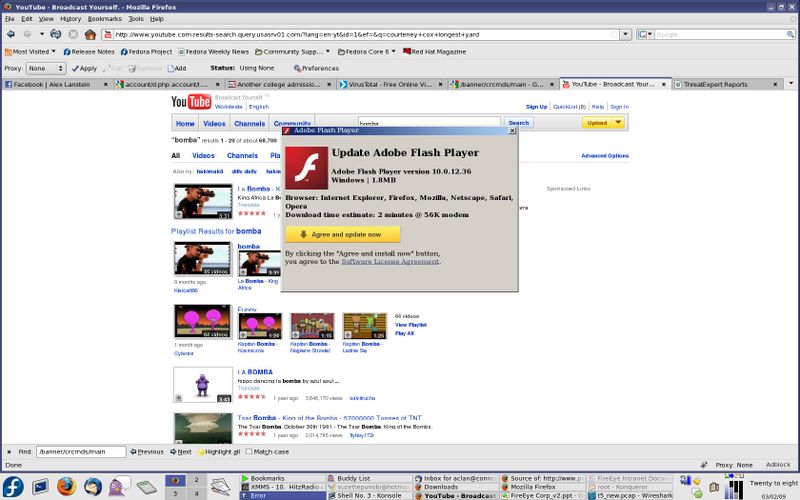
Task: Open Fedora Weekly News bookmark
Action: (213, 52)
